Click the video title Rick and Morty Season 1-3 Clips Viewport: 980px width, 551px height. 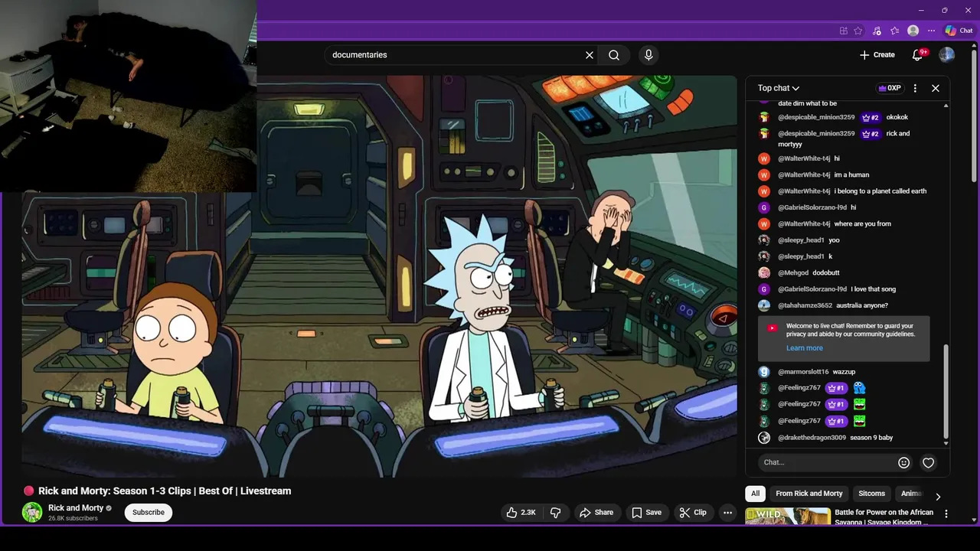[x=165, y=491]
